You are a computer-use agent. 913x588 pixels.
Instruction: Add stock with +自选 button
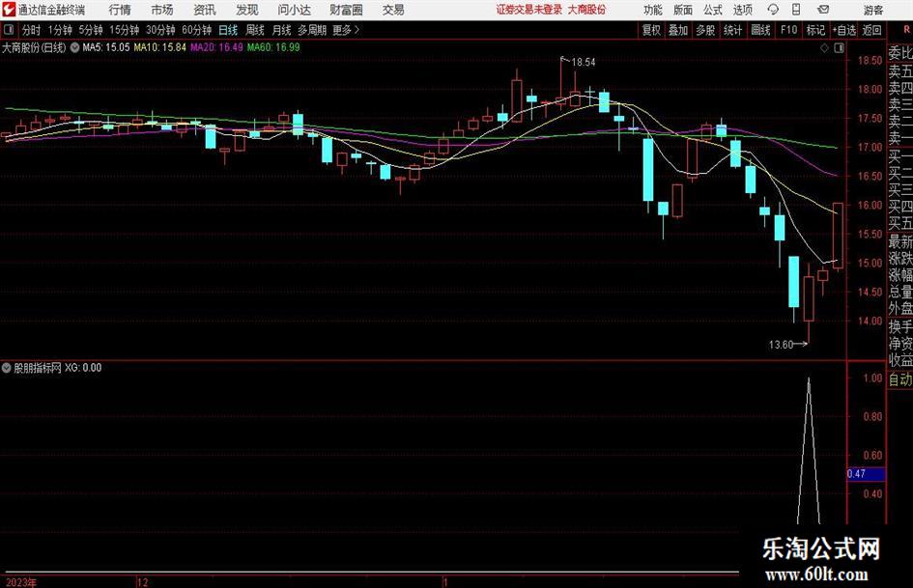click(843, 30)
